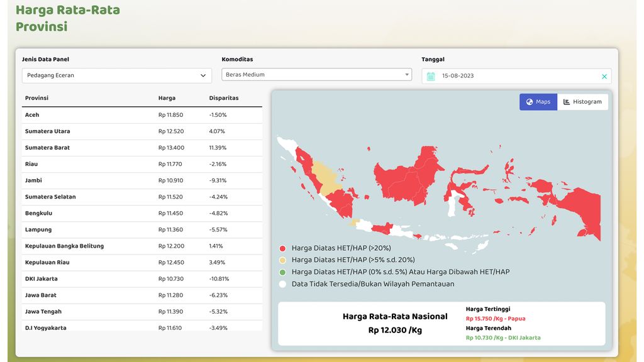Viewport: 644px width, 362px height.
Task: Click the Provinsi column header
Action: pyautogui.click(x=36, y=98)
